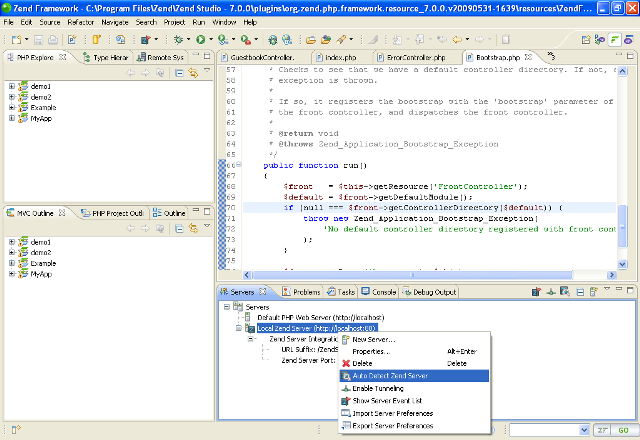
Task: Choose Enable Tunneling from context menu
Action: point(414,388)
